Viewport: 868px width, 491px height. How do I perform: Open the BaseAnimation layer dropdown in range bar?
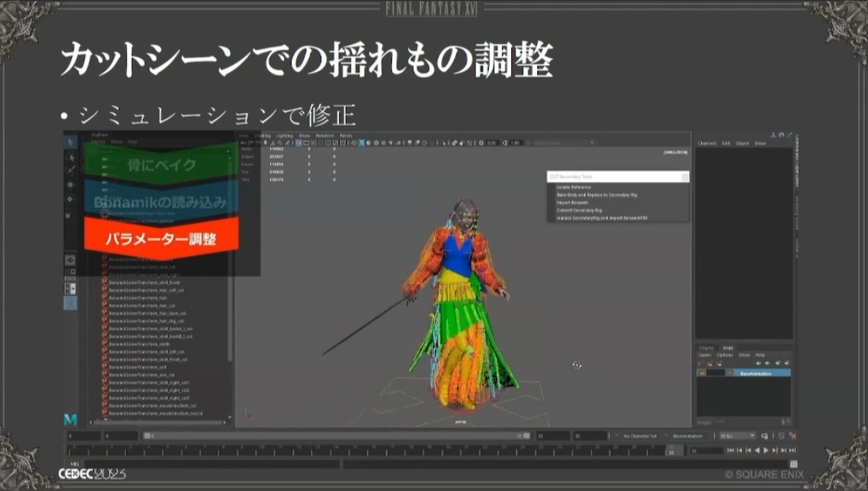[x=688, y=436]
